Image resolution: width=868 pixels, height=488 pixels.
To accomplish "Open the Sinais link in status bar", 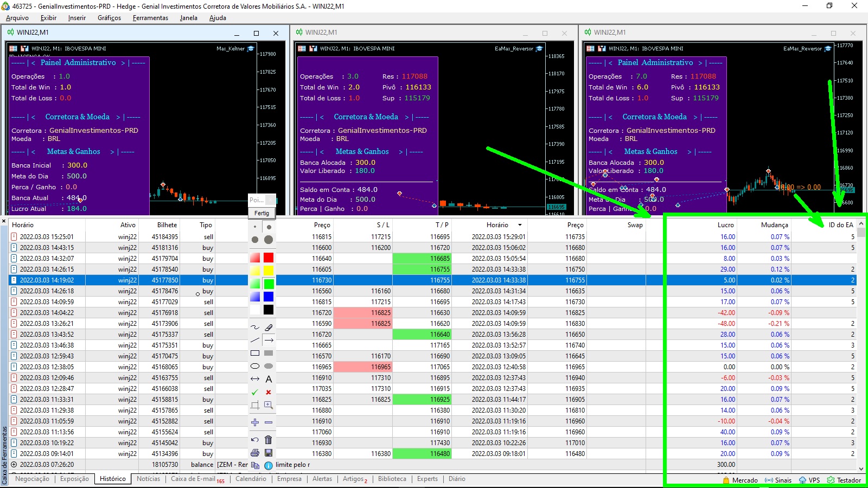I will click(x=778, y=480).
